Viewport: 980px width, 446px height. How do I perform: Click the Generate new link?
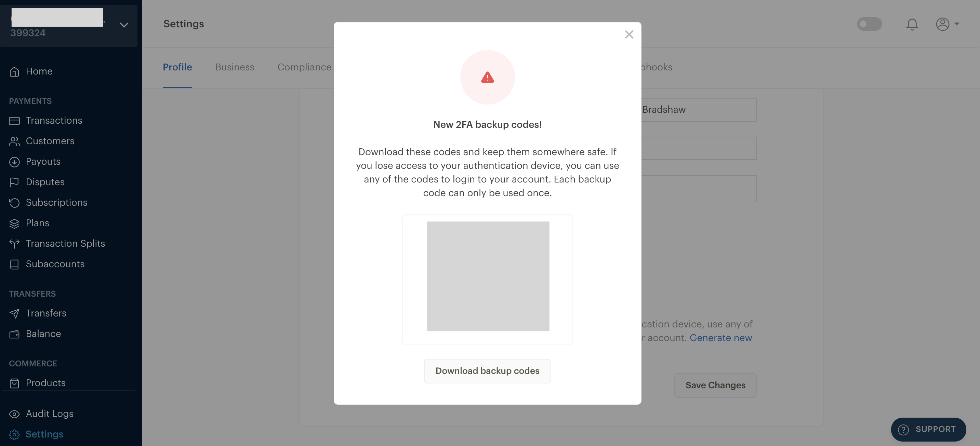pos(720,338)
